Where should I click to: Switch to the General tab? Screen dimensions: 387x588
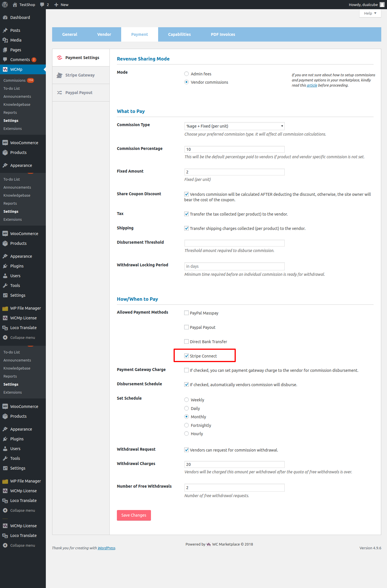coord(70,34)
